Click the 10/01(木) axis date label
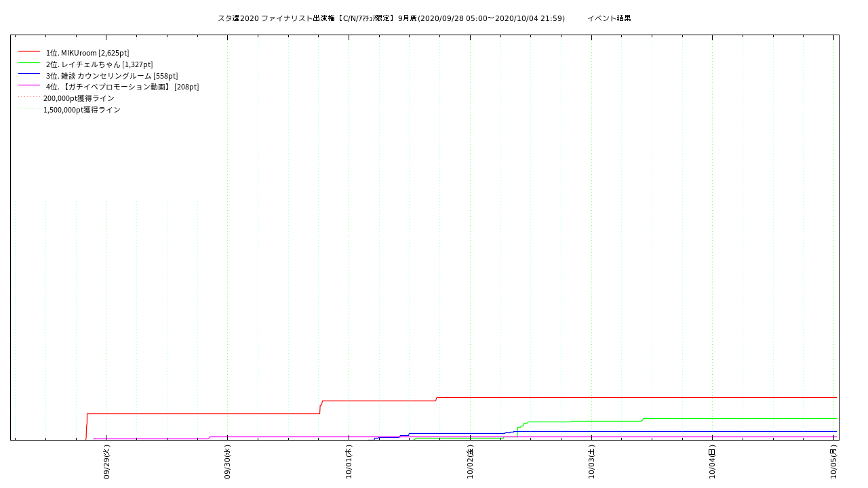Viewport: 868px width, 488px height. [349, 462]
